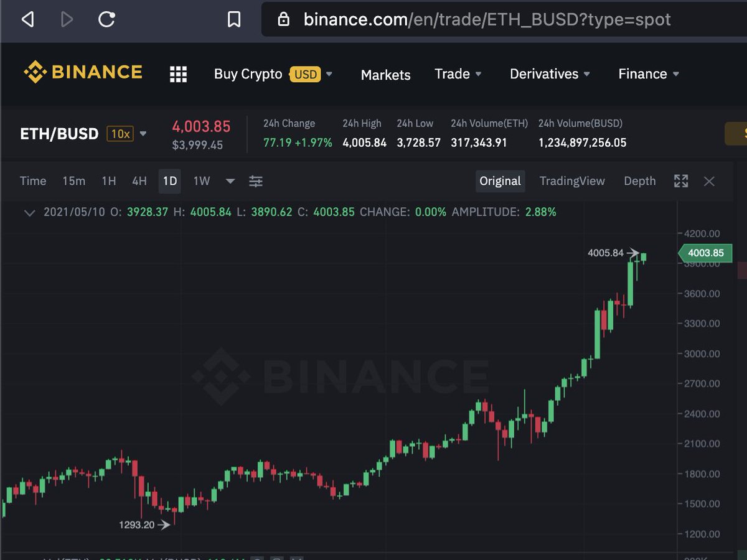Click the 4,003.85 last price
Screen dimensions: 747x560
coord(201,126)
